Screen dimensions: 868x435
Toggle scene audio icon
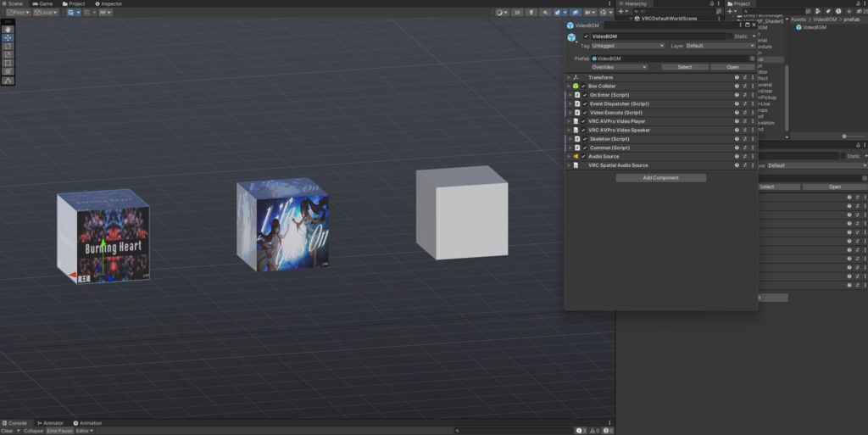[545, 12]
